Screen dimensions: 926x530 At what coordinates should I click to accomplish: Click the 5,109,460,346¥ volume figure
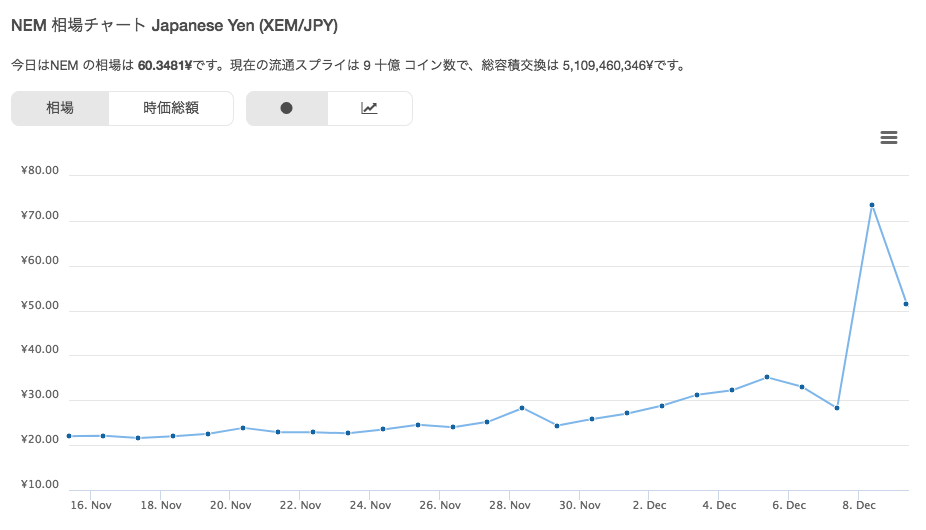(x=607, y=66)
